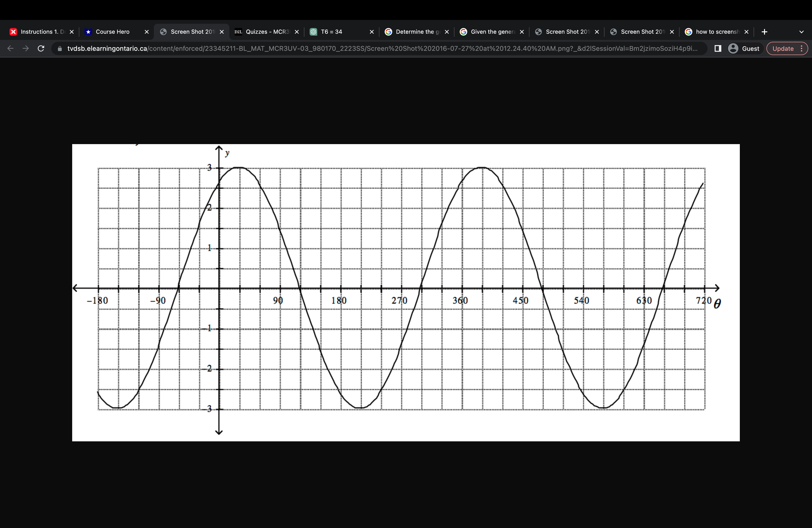Toggle the side panel icon
The height and width of the screenshot is (528, 812).
[718, 48]
